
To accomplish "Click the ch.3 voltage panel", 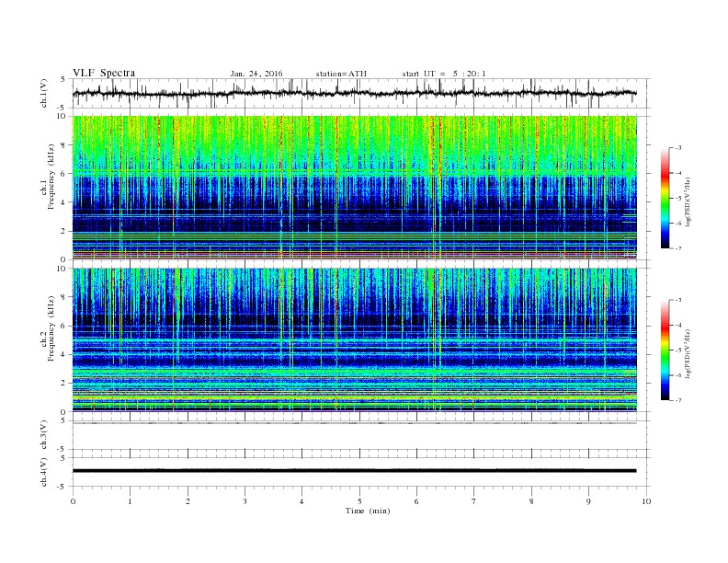I will (x=361, y=435).
